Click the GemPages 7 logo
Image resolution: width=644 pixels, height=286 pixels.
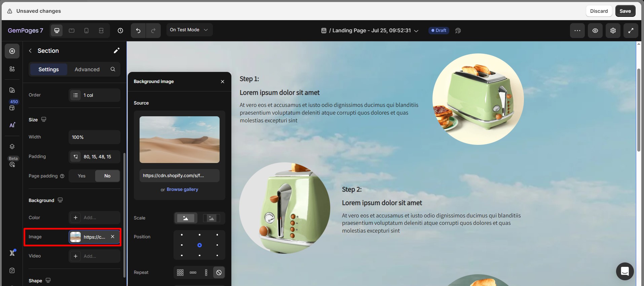pyautogui.click(x=26, y=31)
